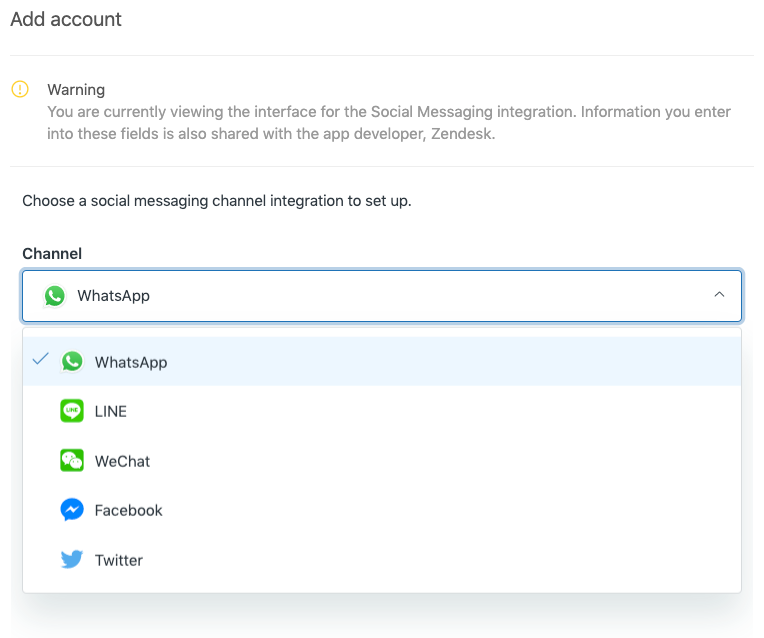
Task: Click the Add account page title
Action: tap(66, 19)
